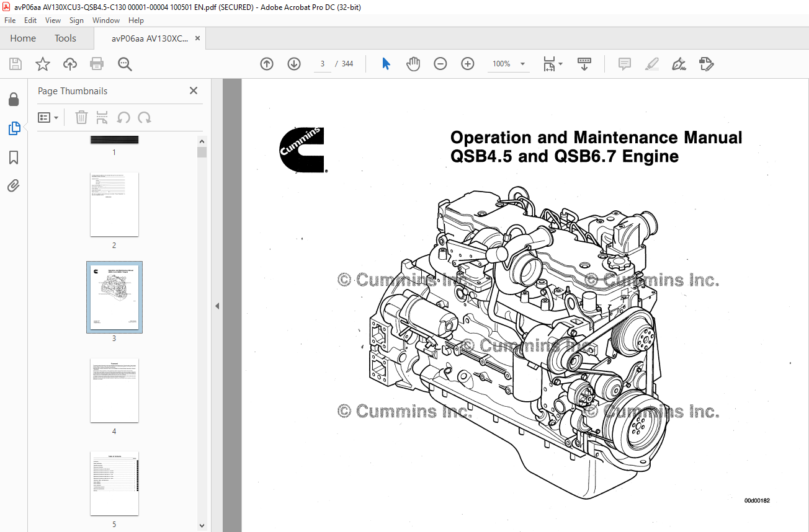The image size is (809, 532).
Task: Click thumbnails scrollbar down arrow
Action: [x=202, y=525]
